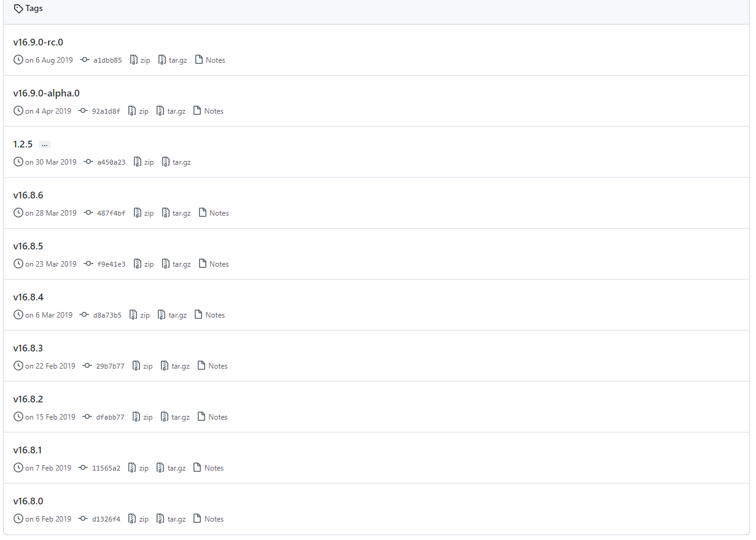
Task: Click commit icon beside 29b7b77
Action: coord(87,366)
